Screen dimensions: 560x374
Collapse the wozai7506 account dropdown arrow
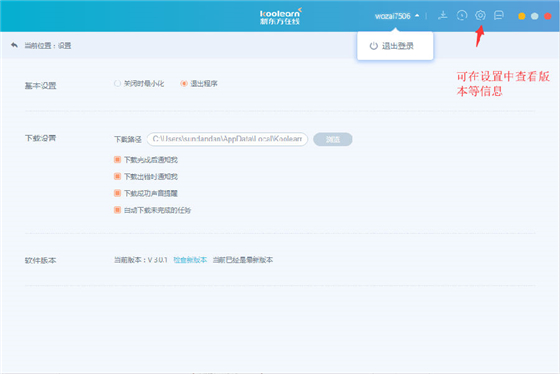click(417, 16)
